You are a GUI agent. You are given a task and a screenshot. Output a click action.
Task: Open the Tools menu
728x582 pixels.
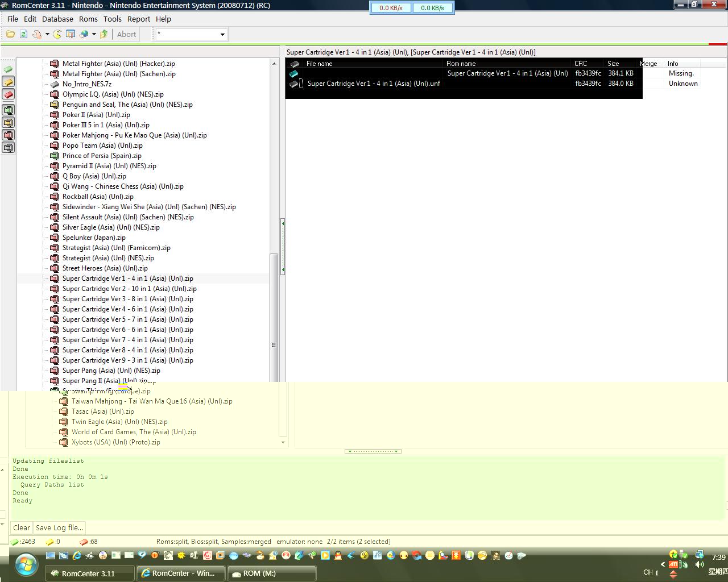[112, 19]
